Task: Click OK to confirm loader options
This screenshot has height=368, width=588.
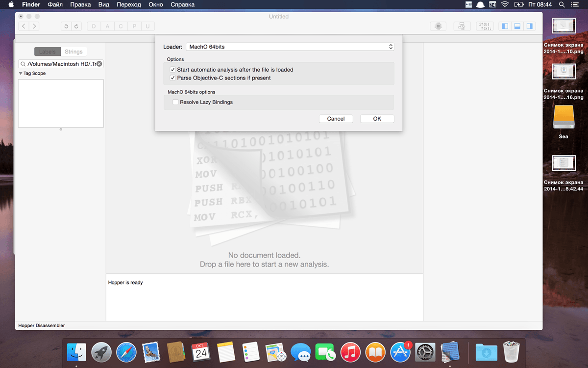Action: pyautogui.click(x=377, y=119)
